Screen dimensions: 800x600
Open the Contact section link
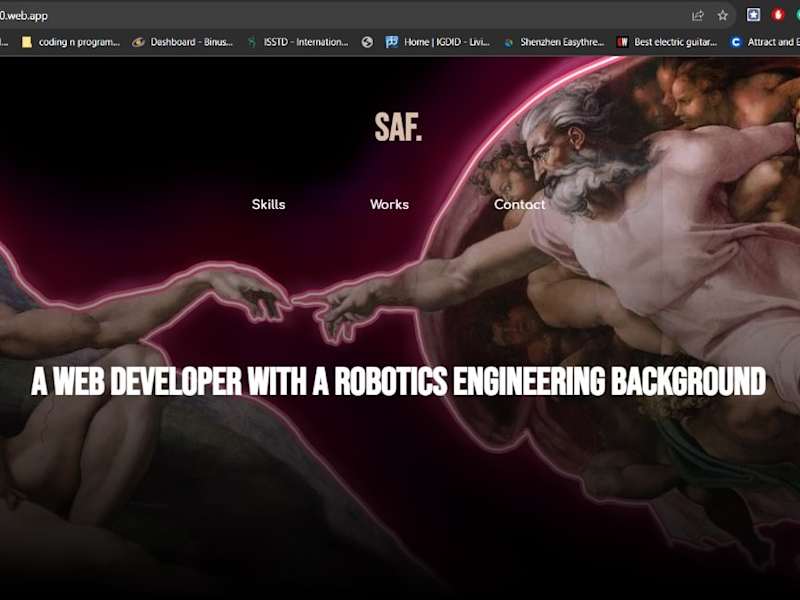point(519,205)
